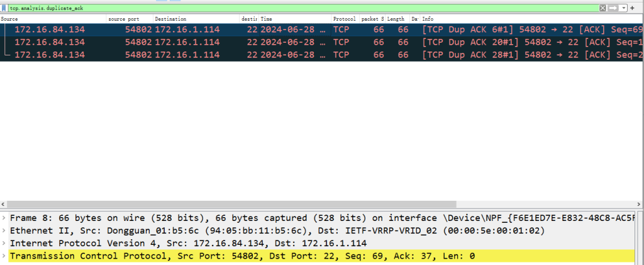The height and width of the screenshot is (265, 644).
Task: Click inside tcp.analysis.duplicate_ack filter field
Action: [252, 8]
